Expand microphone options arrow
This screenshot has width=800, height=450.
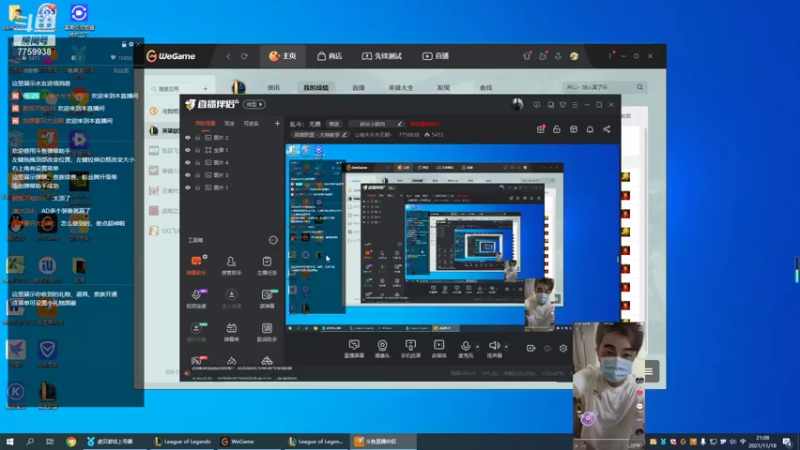(x=478, y=347)
